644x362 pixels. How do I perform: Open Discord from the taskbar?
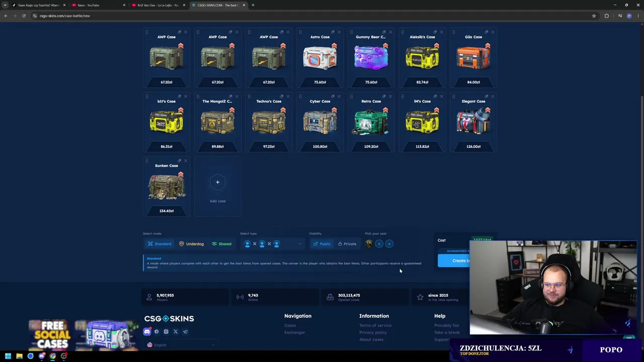42,356
